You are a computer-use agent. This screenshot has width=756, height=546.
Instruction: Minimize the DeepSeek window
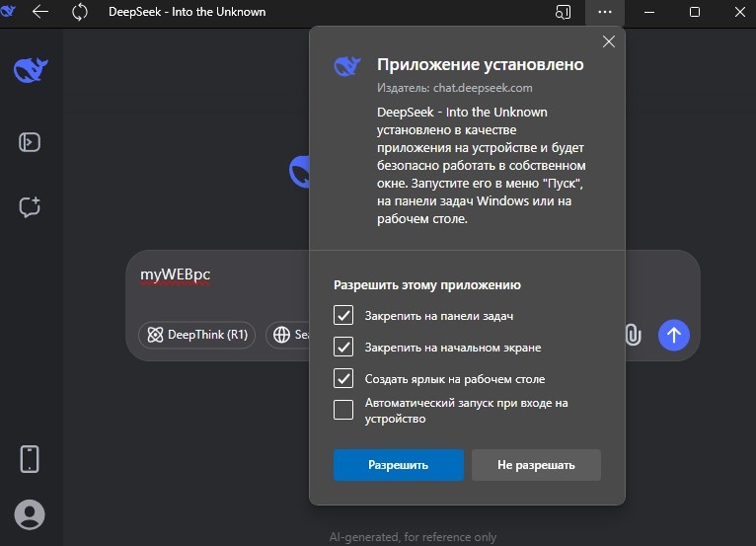(x=649, y=12)
